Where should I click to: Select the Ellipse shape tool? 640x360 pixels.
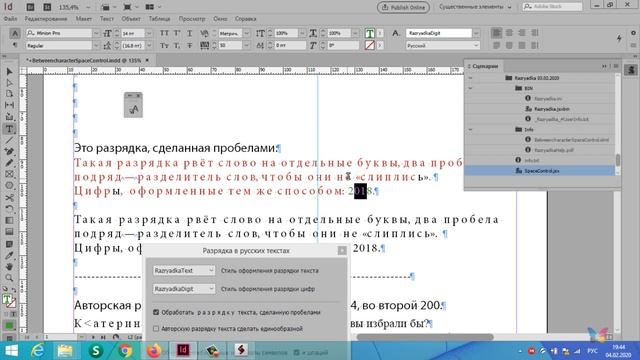point(9,186)
